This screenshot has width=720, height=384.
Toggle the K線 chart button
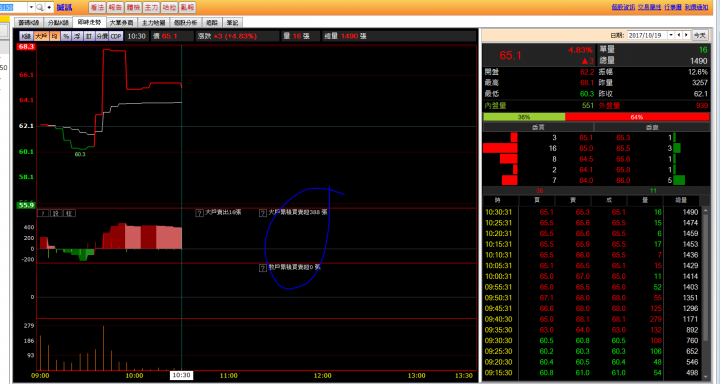coord(26,36)
